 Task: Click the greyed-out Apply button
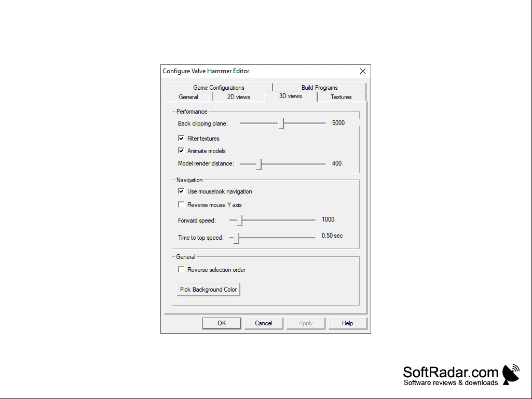(x=306, y=323)
